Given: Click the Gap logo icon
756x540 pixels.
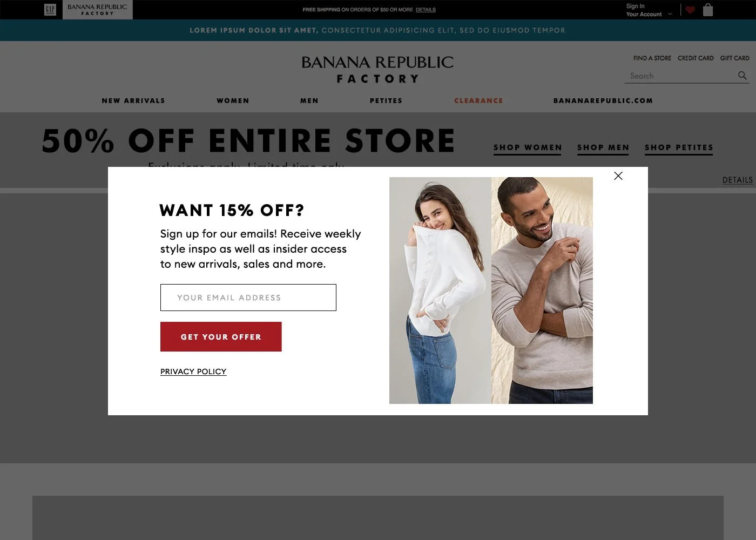Looking at the screenshot, I should [x=50, y=10].
